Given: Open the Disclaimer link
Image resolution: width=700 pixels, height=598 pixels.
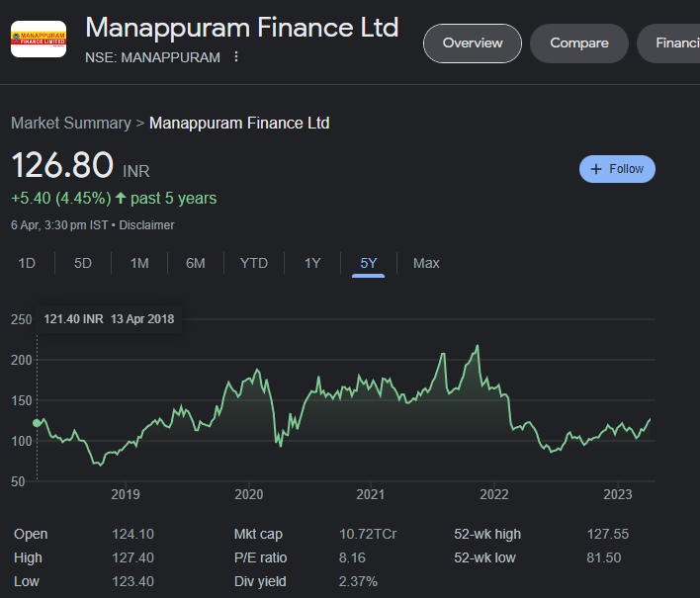Looking at the screenshot, I should point(146,225).
